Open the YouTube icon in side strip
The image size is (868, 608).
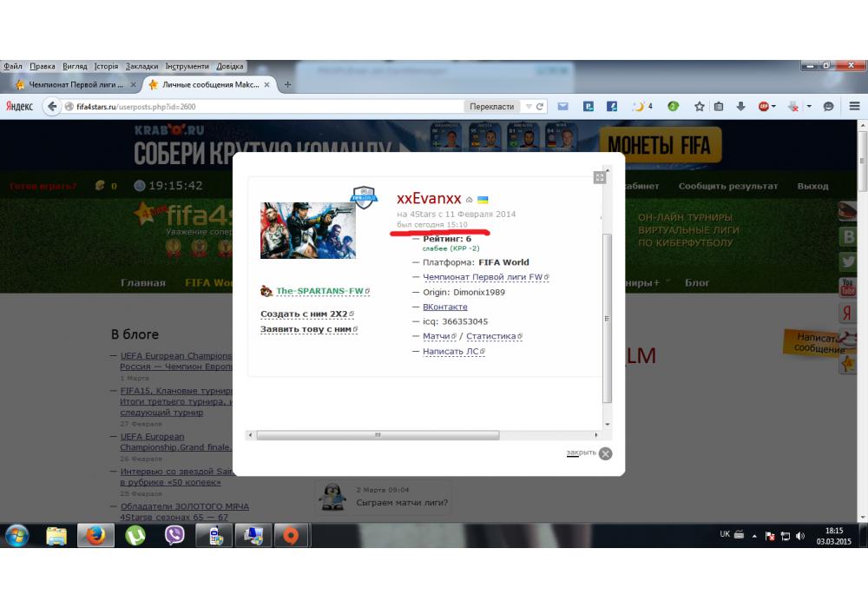click(847, 287)
